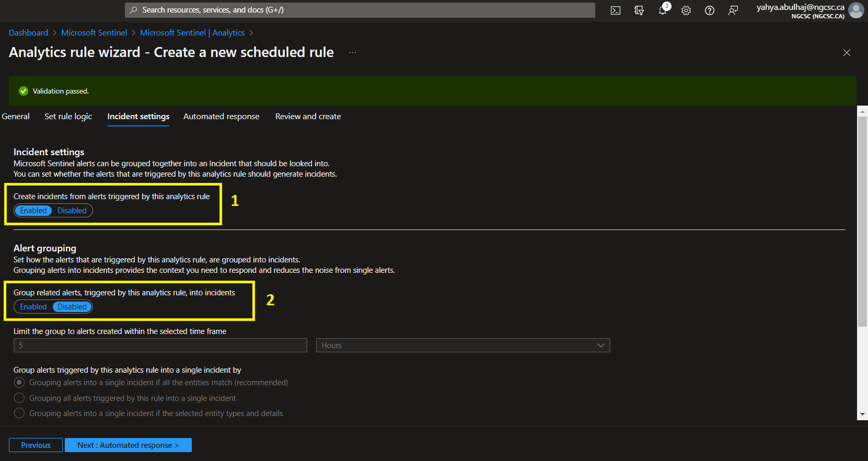Select grouping by selected entity types and details
The height and width of the screenshot is (461, 868).
[x=19, y=413]
